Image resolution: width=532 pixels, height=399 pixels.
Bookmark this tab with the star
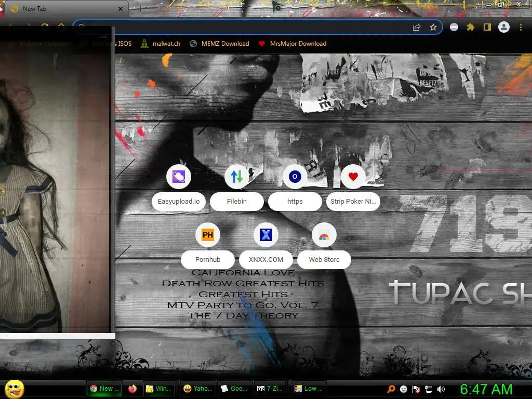click(x=433, y=27)
